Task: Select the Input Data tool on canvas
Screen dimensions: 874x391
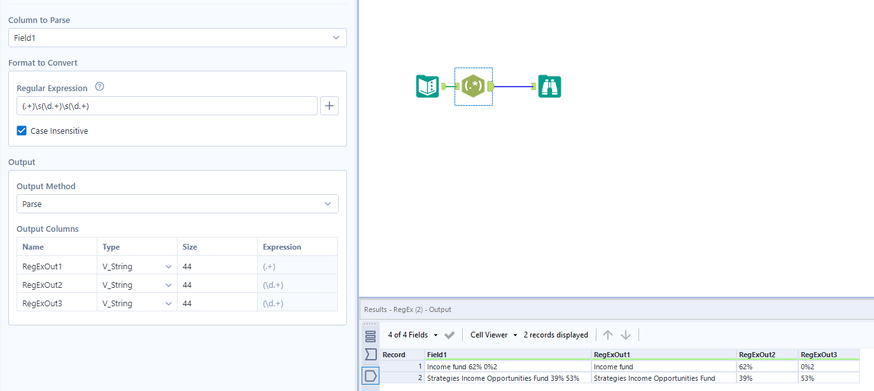Action: [x=428, y=86]
